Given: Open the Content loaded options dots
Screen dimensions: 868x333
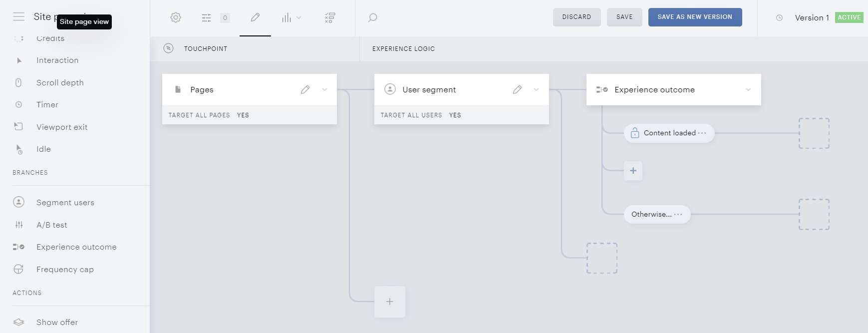Looking at the screenshot, I should (702, 133).
